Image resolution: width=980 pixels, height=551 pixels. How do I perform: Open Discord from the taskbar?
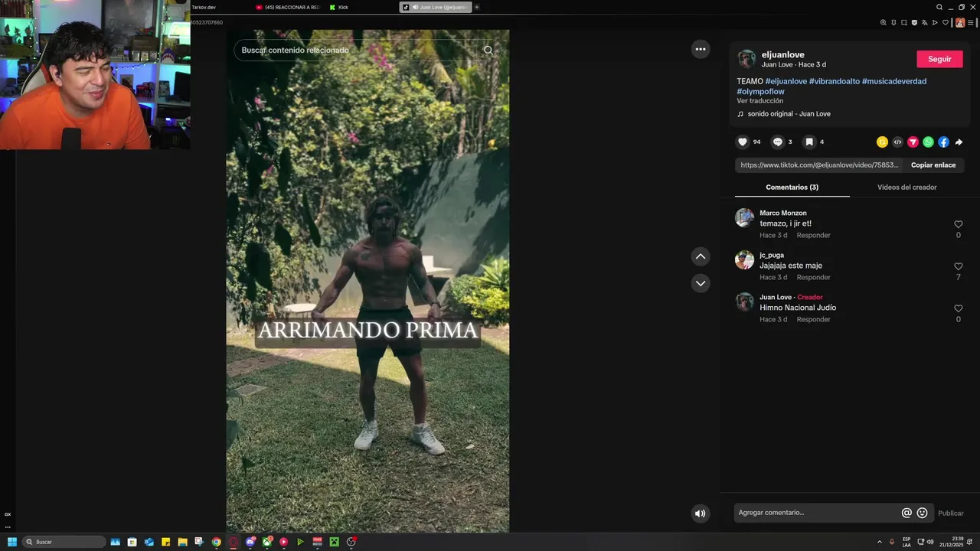(250, 542)
